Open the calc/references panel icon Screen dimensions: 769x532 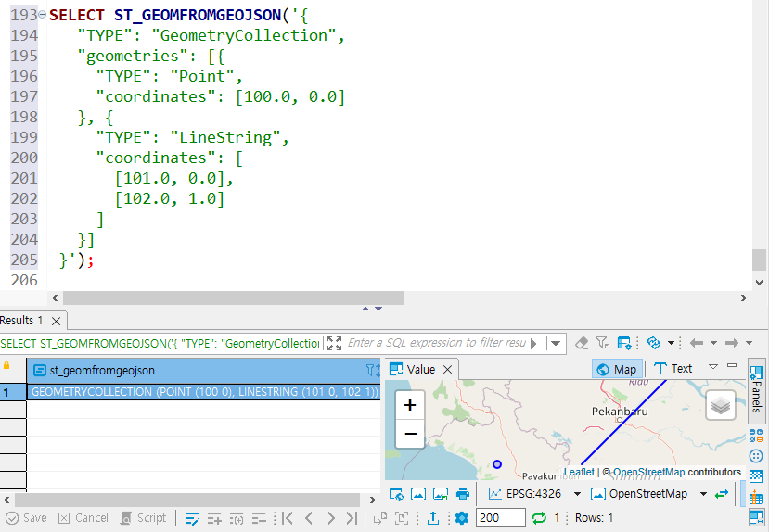(x=756, y=497)
